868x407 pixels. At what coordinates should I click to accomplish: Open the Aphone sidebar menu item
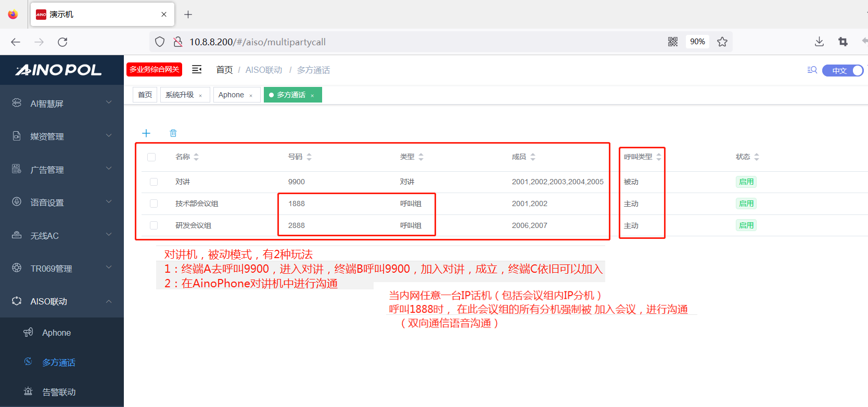[x=56, y=333]
